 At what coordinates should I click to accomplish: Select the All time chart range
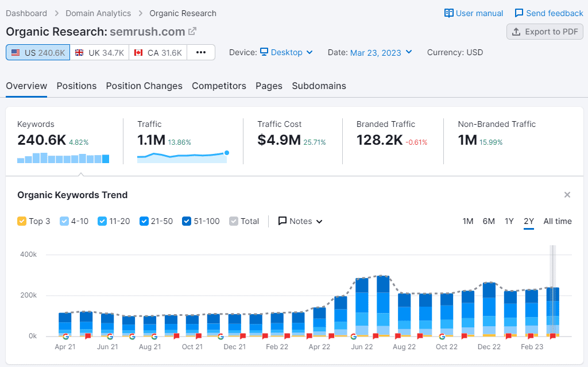pyautogui.click(x=558, y=221)
